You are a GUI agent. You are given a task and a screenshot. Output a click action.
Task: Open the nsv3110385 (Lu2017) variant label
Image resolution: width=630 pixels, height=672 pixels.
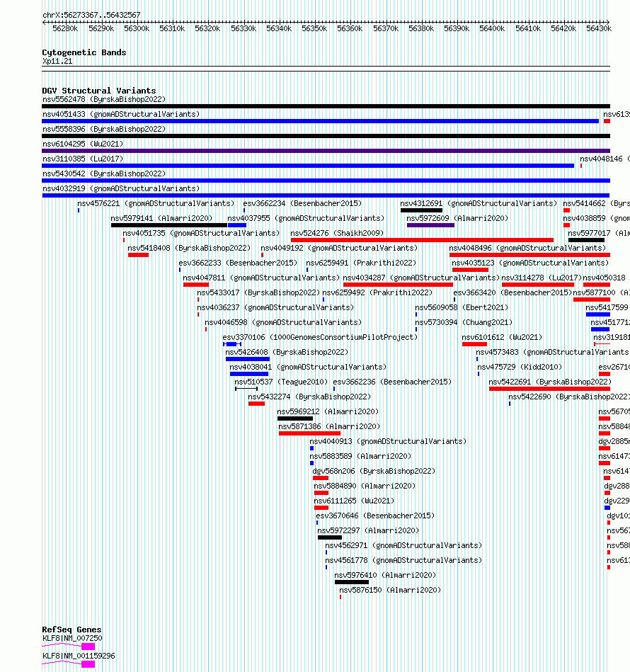coord(83,159)
